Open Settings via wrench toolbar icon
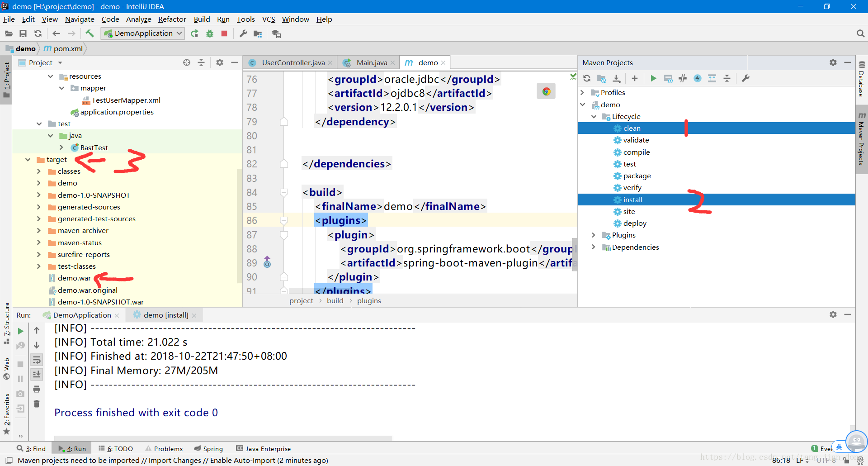The height and width of the screenshot is (466, 868). click(x=243, y=33)
